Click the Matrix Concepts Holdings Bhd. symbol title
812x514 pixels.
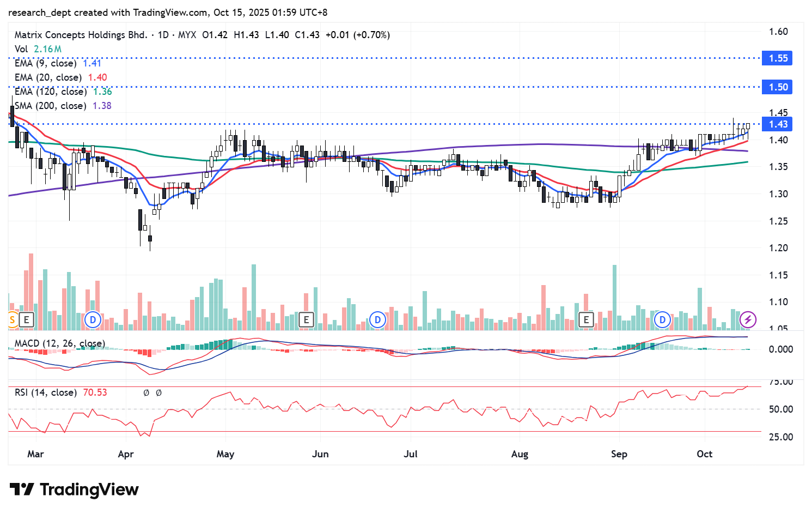(x=81, y=35)
